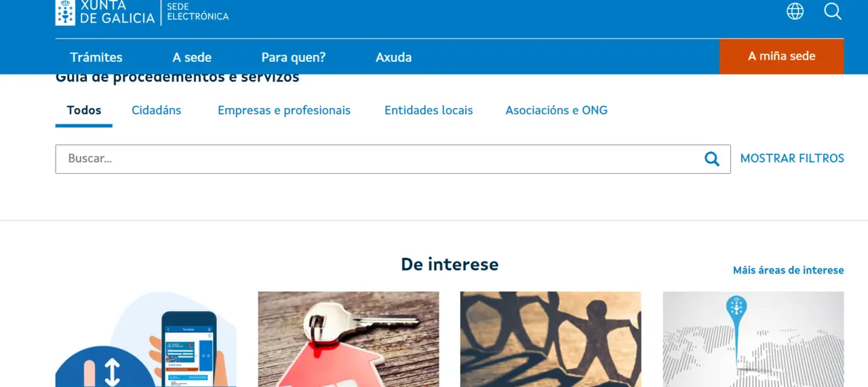The width and height of the screenshot is (868, 387).
Task: Follow the Máis áreas de interese link
Action: pyautogui.click(x=789, y=270)
